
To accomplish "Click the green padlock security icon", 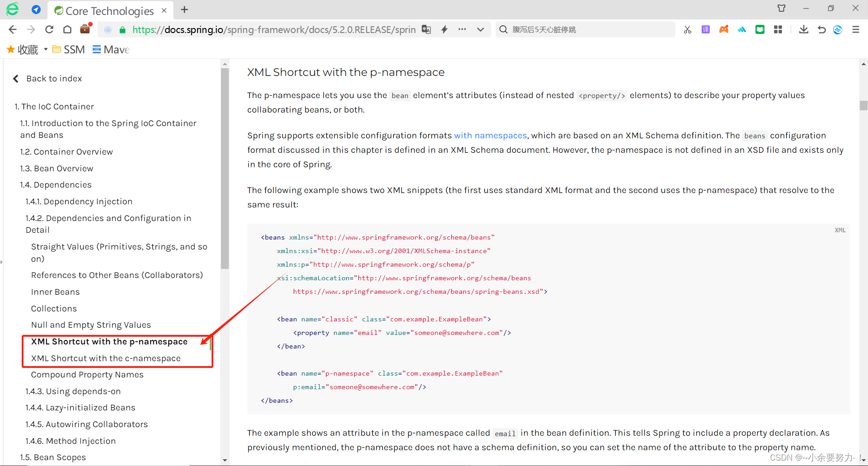I will click(123, 30).
